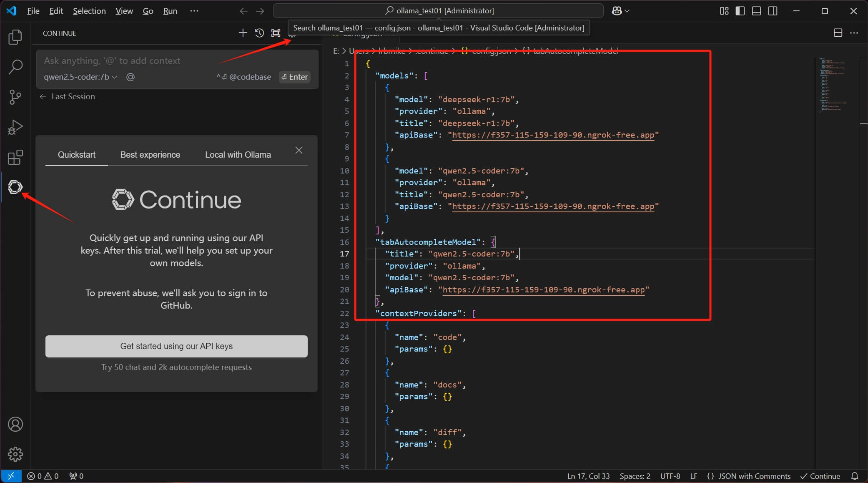Open Continue session history clock icon

click(259, 33)
